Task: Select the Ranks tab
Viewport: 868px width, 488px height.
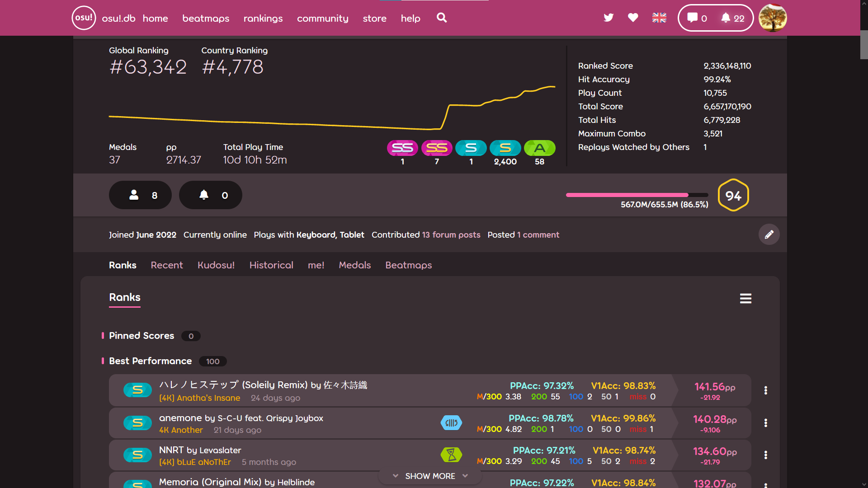Action: 123,265
